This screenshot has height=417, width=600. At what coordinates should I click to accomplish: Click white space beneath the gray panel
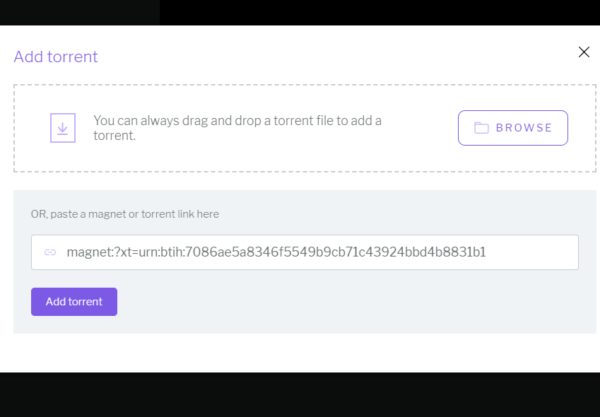tap(300, 353)
